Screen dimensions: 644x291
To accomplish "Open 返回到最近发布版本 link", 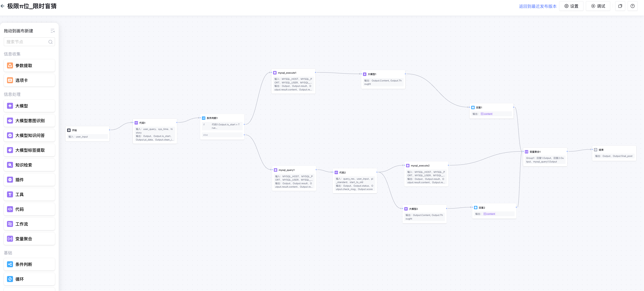I will pyautogui.click(x=538, y=6).
